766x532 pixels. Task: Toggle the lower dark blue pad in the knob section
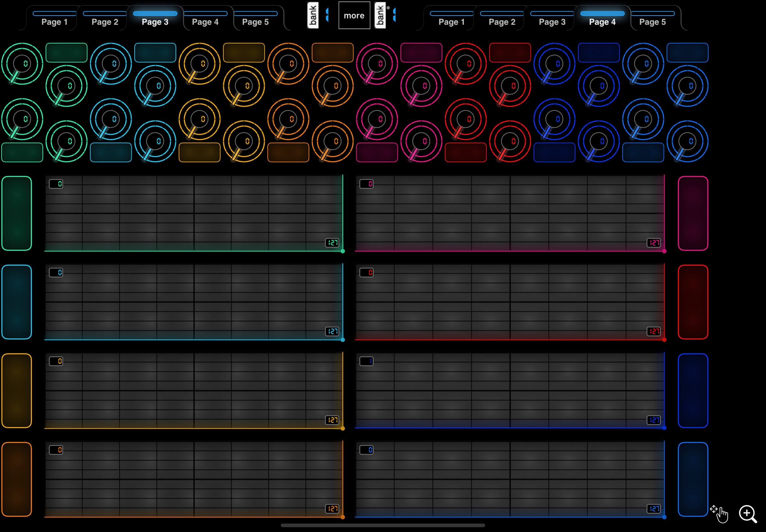pyautogui.click(x=554, y=152)
